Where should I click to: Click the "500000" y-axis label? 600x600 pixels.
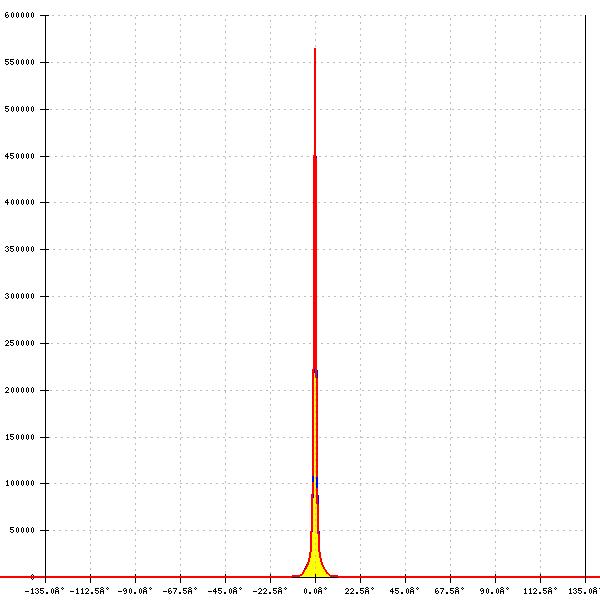click(20, 109)
